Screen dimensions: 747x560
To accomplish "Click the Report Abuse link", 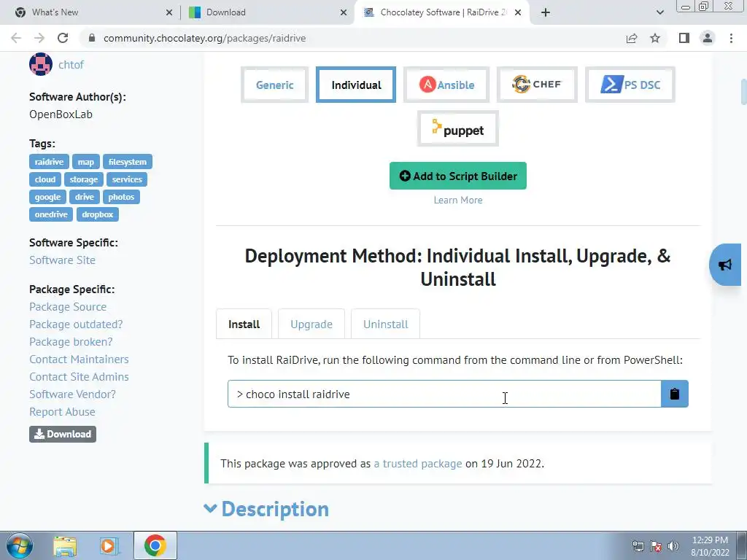I will click(63, 412).
